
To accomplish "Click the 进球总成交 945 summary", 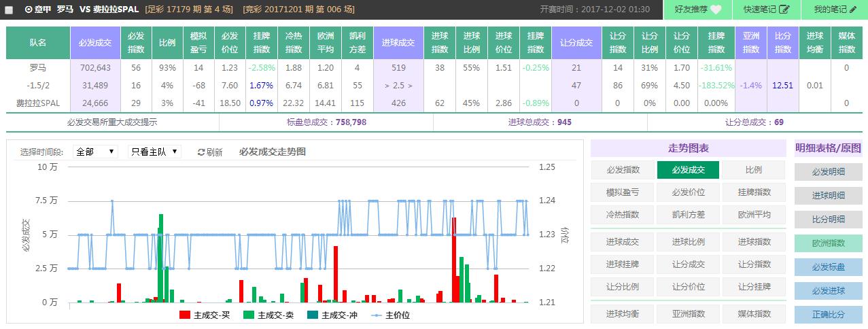I will [x=540, y=122].
